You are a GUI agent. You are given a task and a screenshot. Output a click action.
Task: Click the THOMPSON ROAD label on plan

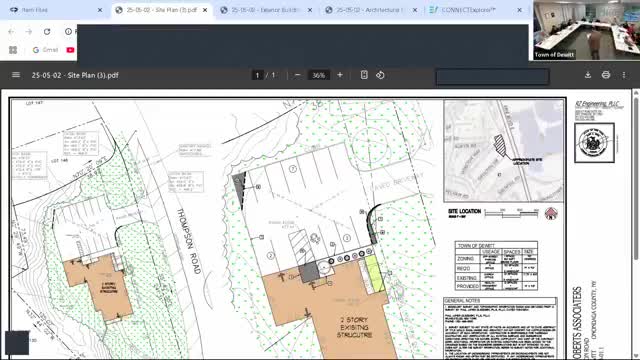[x=189, y=241]
